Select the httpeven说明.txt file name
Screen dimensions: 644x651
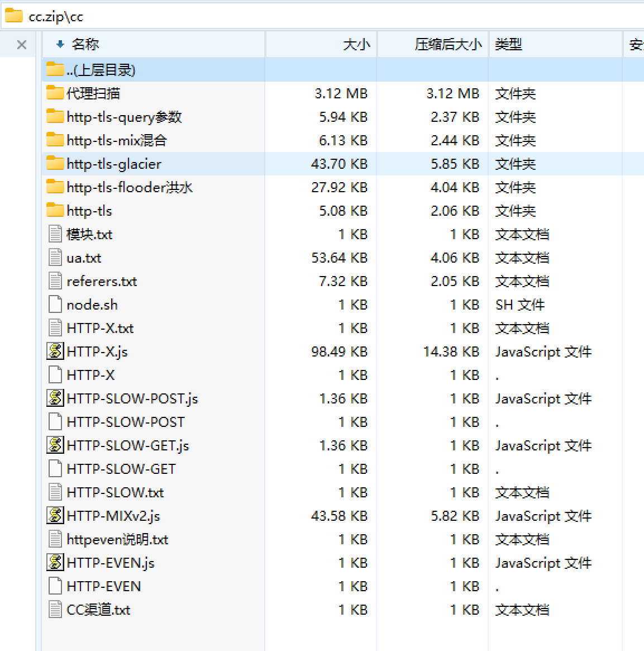pos(117,539)
